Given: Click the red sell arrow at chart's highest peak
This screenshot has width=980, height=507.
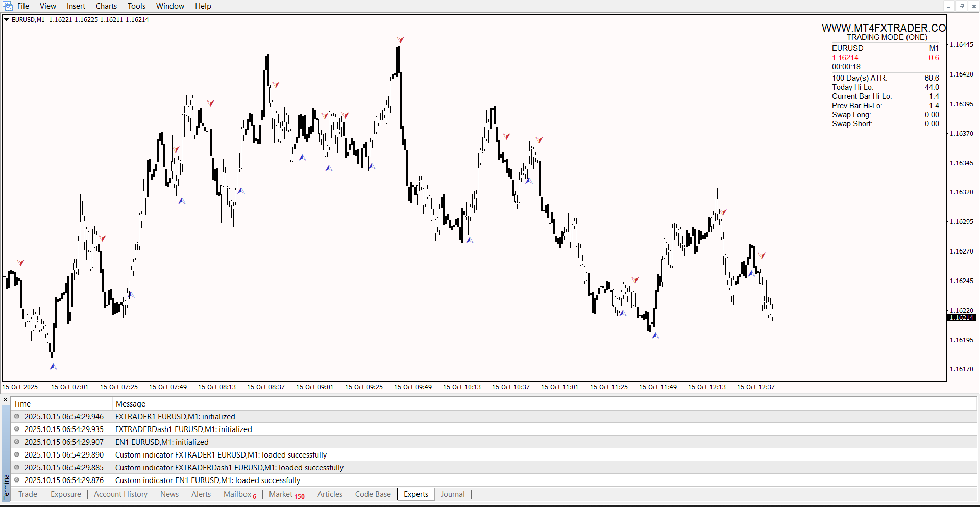Looking at the screenshot, I should 401,40.
